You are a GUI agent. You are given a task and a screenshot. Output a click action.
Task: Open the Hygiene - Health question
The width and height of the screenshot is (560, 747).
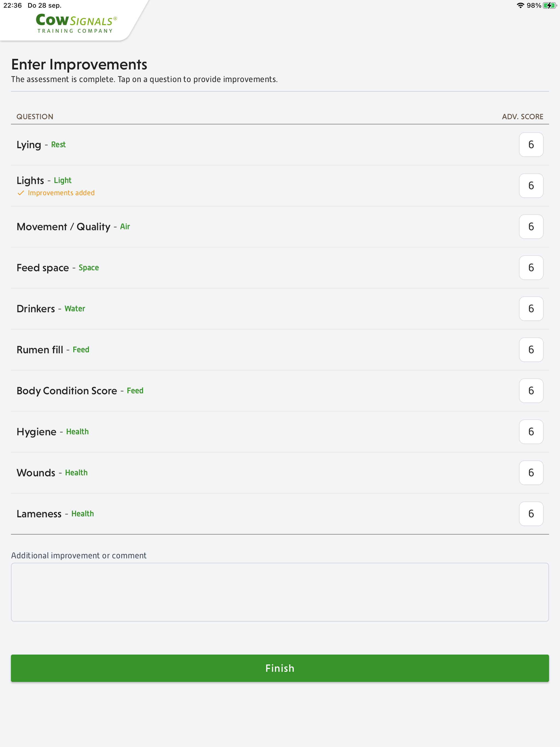pyautogui.click(x=280, y=432)
